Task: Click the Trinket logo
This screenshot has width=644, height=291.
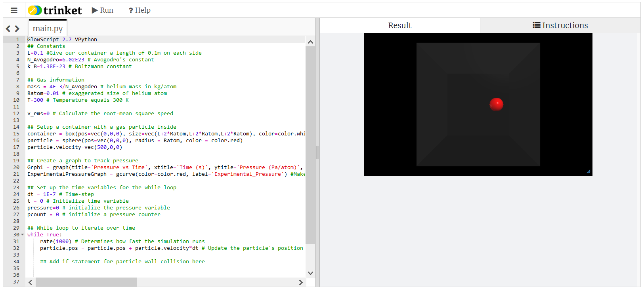Action: coord(55,10)
